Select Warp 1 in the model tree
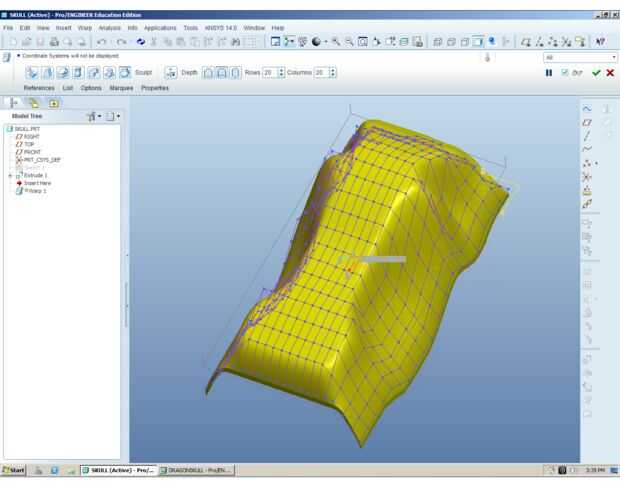Screen dimensions: 620x496 (31, 191)
